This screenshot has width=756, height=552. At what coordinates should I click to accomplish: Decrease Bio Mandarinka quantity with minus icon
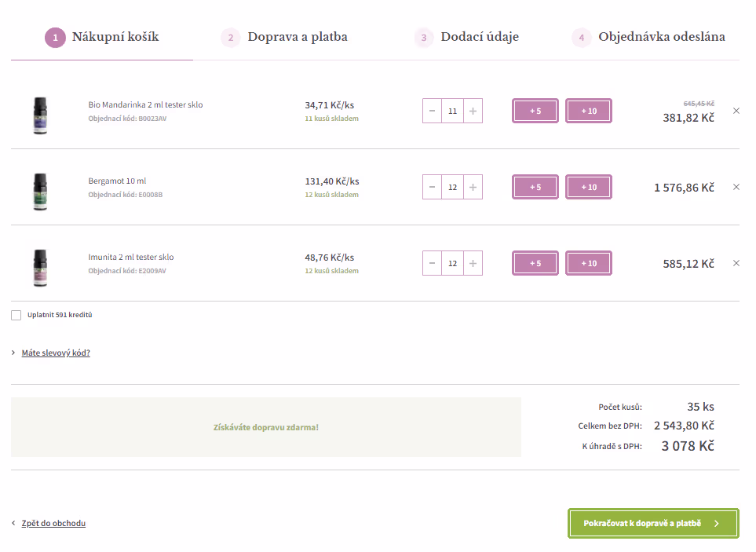(432, 111)
